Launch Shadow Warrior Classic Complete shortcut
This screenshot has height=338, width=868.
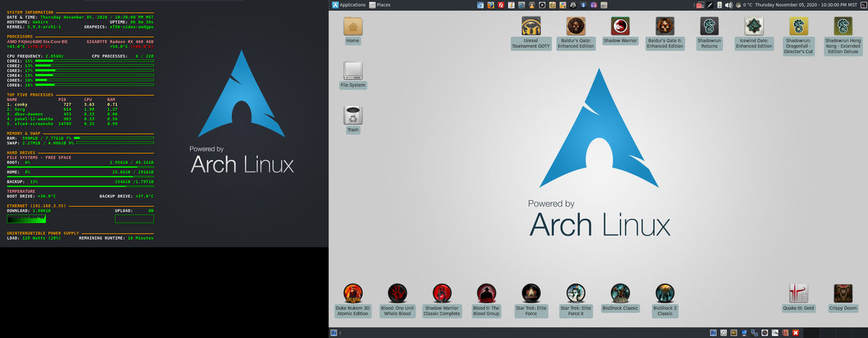(x=441, y=300)
